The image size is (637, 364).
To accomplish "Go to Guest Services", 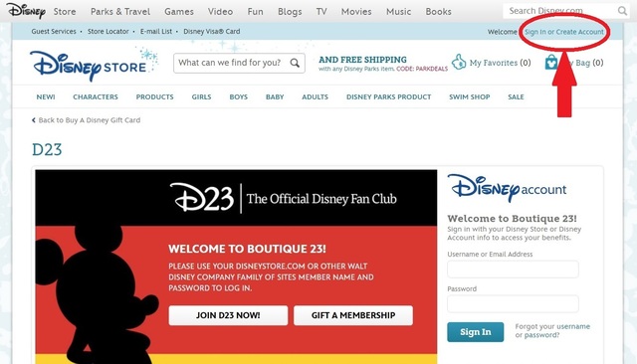I will 54,31.
